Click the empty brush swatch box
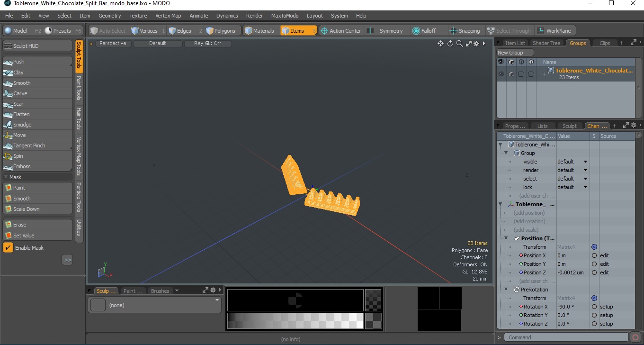The image size is (644, 345). click(98, 305)
